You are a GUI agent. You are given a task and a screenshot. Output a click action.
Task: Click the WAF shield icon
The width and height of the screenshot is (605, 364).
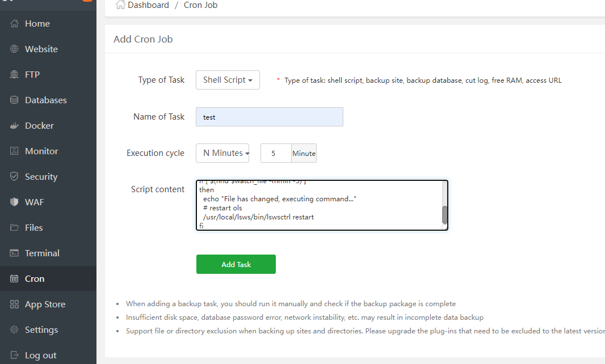15,202
